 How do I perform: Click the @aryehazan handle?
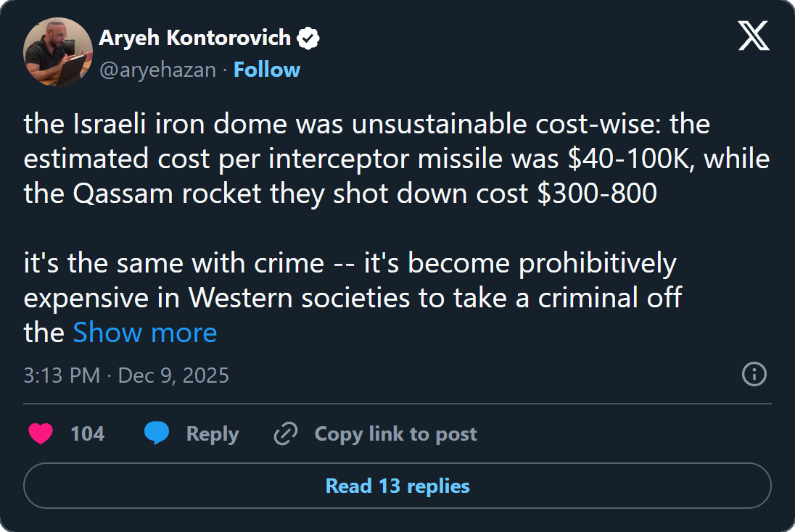[157, 70]
